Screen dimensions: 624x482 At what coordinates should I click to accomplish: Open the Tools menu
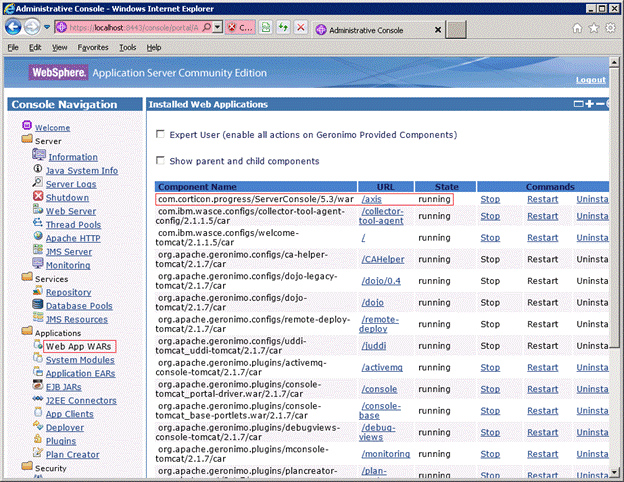click(128, 48)
